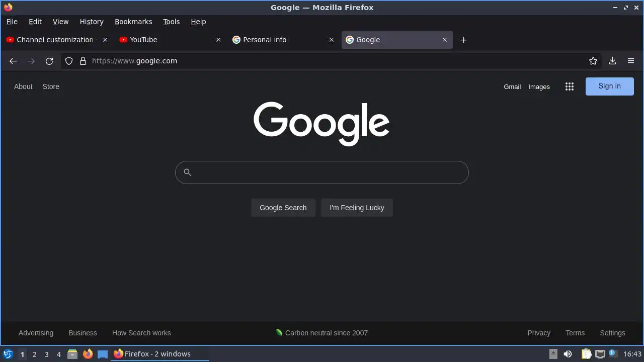Open the clipboard manager tray icon
The height and width of the screenshot is (362, 644).
coord(586,354)
